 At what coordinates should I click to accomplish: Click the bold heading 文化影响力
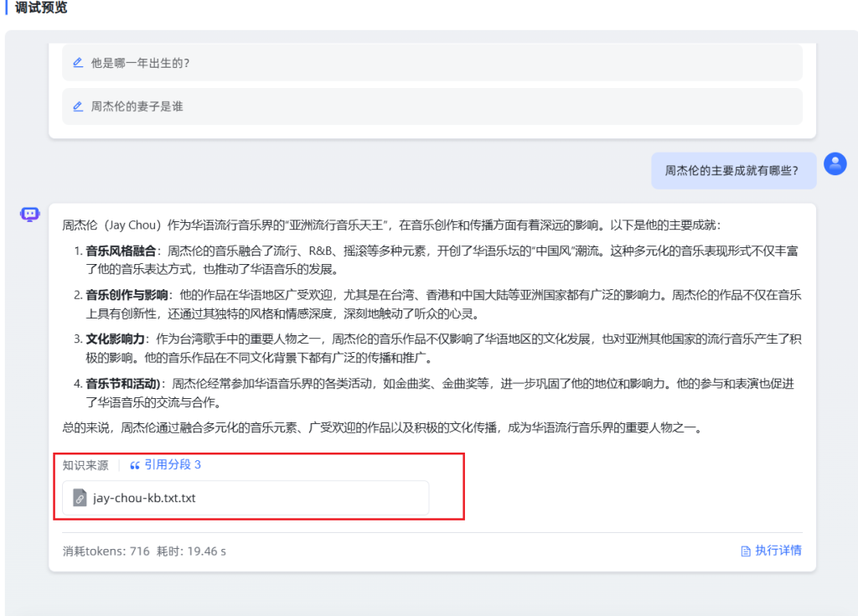click(x=115, y=339)
